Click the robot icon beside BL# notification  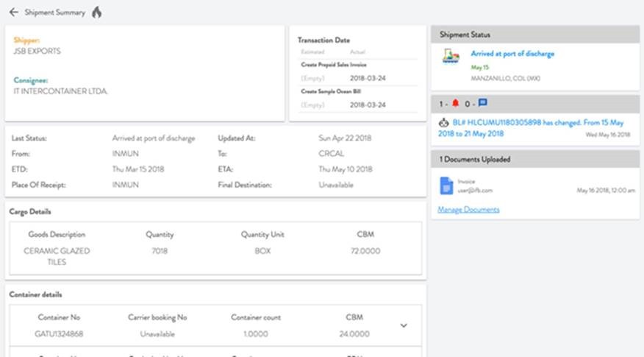click(443, 123)
